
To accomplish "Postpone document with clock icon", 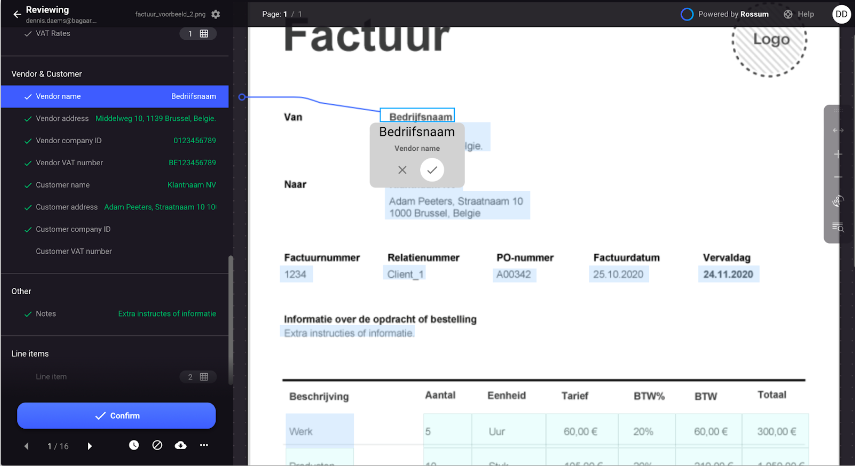I will (x=134, y=445).
